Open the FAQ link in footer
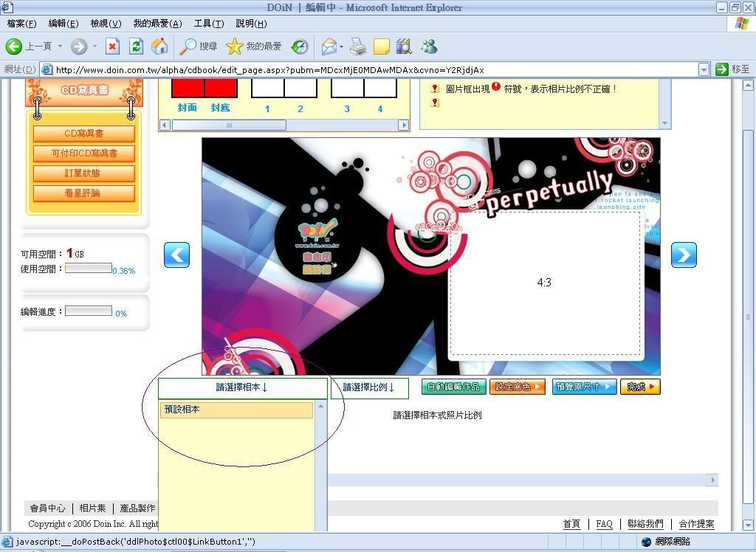The height and width of the screenshot is (552, 756). pos(604,524)
